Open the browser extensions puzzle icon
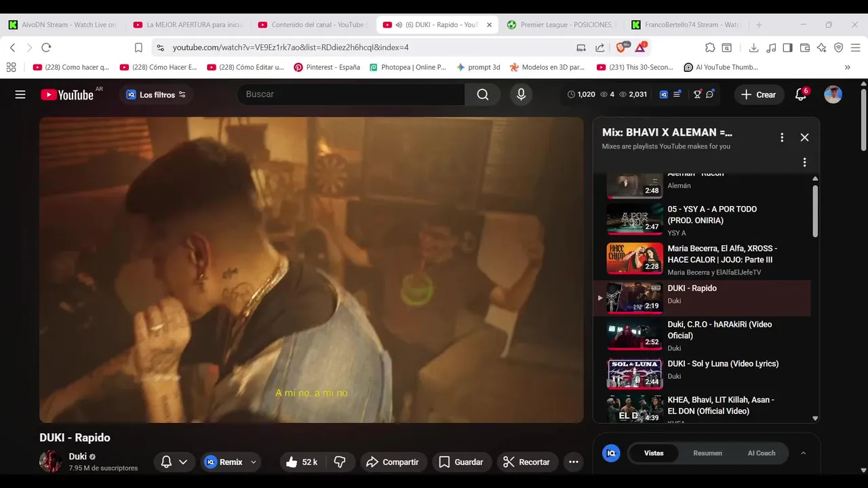The width and height of the screenshot is (868, 488). click(710, 47)
